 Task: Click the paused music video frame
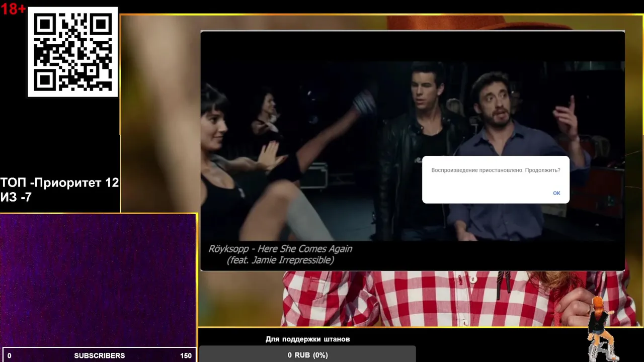point(412,150)
